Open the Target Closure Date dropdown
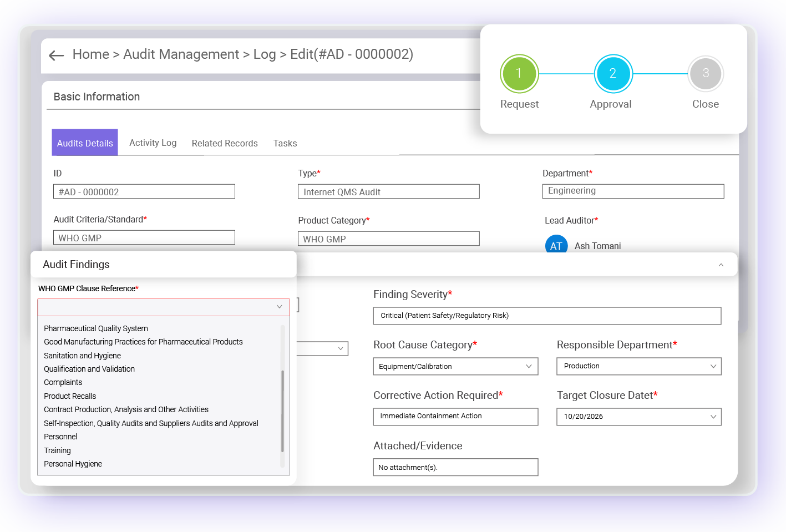The width and height of the screenshot is (786, 532). coord(639,417)
